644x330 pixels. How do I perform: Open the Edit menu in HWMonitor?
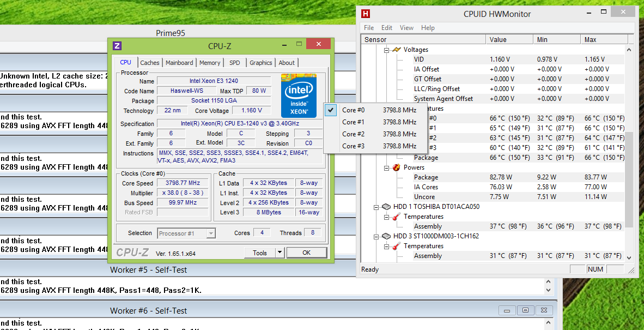coord(386,27)
